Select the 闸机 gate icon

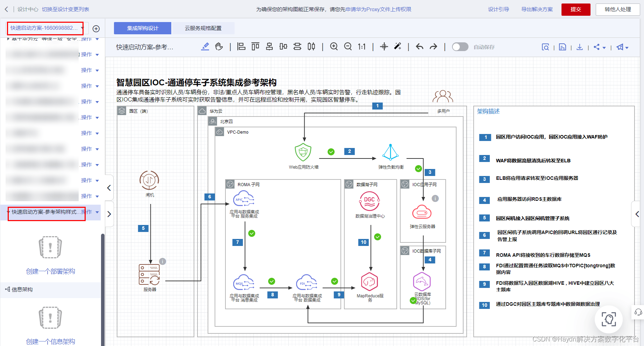point(149,180)
